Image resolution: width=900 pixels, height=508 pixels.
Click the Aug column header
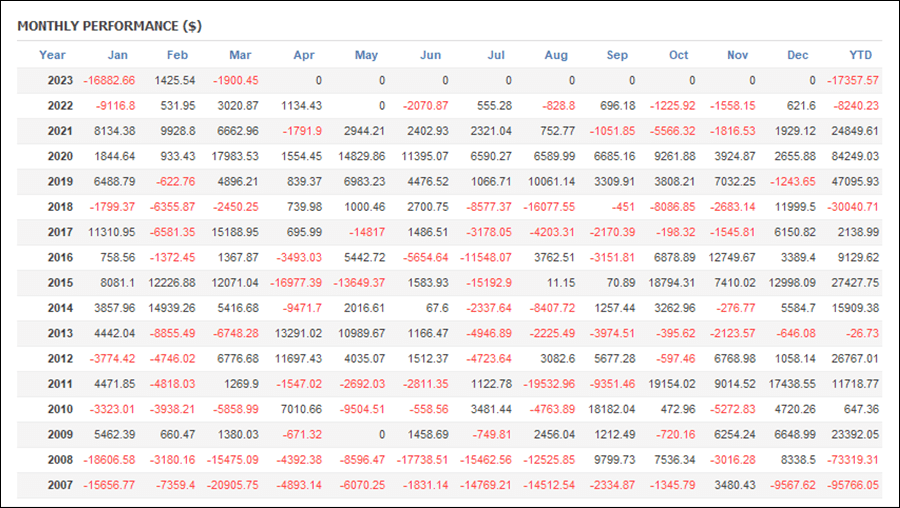pyautogui.click(x=556, y=55)
